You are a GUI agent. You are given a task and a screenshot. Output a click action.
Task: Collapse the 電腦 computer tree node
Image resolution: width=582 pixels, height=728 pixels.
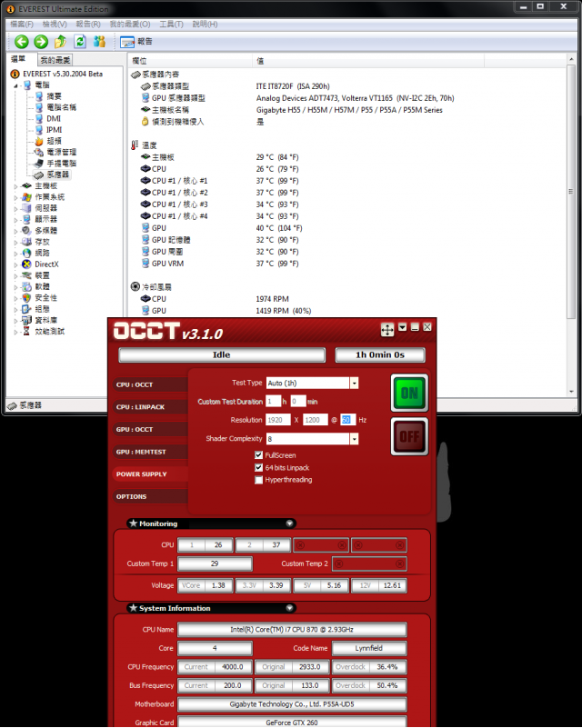15,85
